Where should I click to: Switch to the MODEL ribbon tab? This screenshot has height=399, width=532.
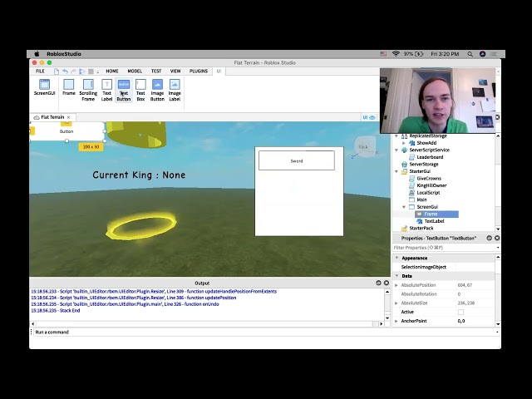pyautogui.click(x=135, y=71)
